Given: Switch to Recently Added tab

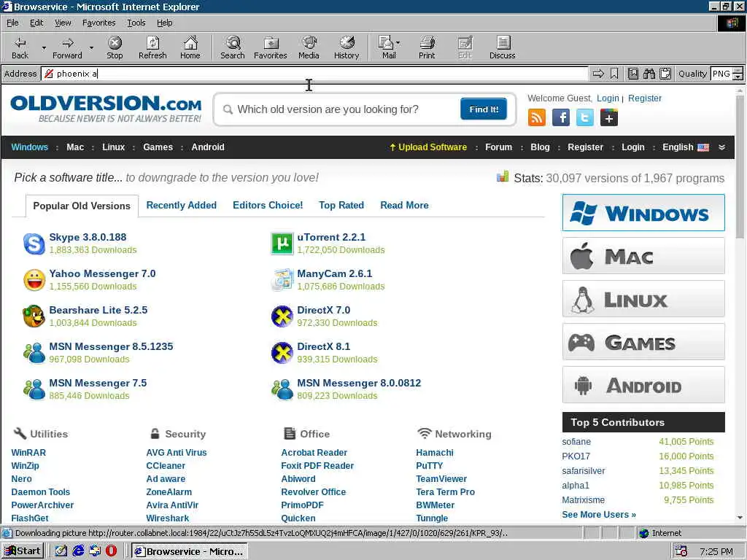Looking at the screenshot, I should tap(181, 205).
